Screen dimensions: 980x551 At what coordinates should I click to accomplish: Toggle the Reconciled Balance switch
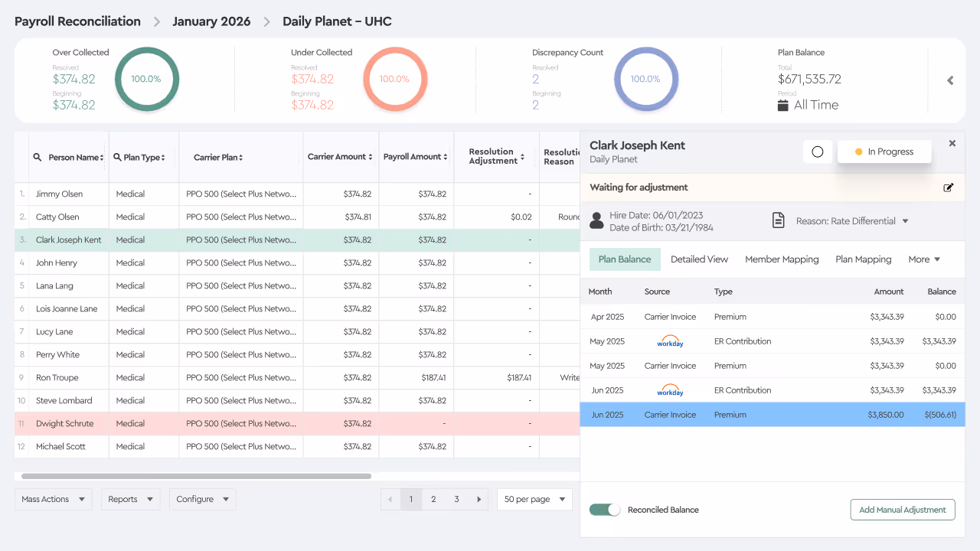coord(605,510)
